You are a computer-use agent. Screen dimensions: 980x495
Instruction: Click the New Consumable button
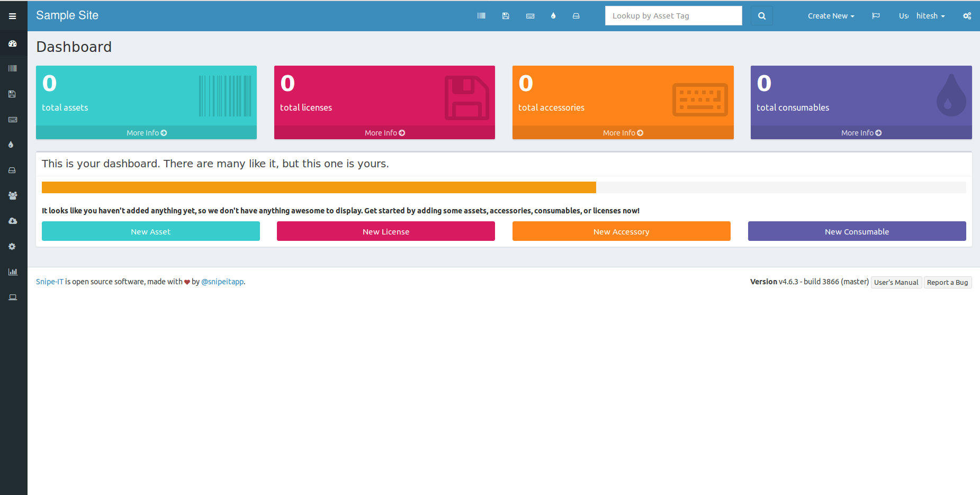pyautogui.click(x=857, y=231)
